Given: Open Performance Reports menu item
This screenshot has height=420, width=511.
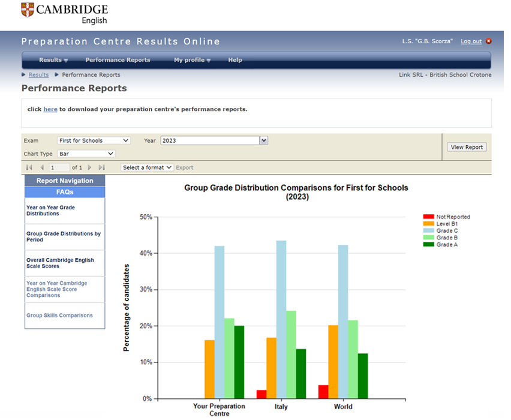Looking at the screenshot, I should pos(118,60).
